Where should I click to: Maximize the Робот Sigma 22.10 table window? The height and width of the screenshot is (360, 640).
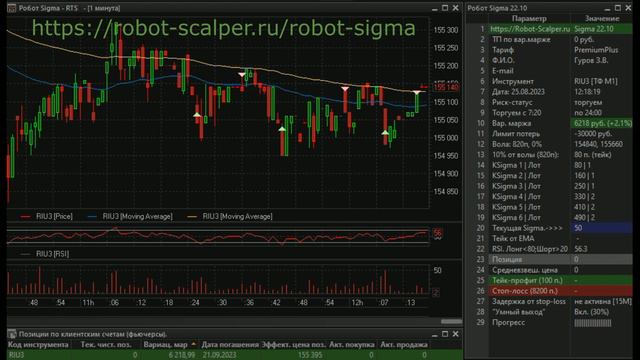pyautogui.click(x=618, y=8)
